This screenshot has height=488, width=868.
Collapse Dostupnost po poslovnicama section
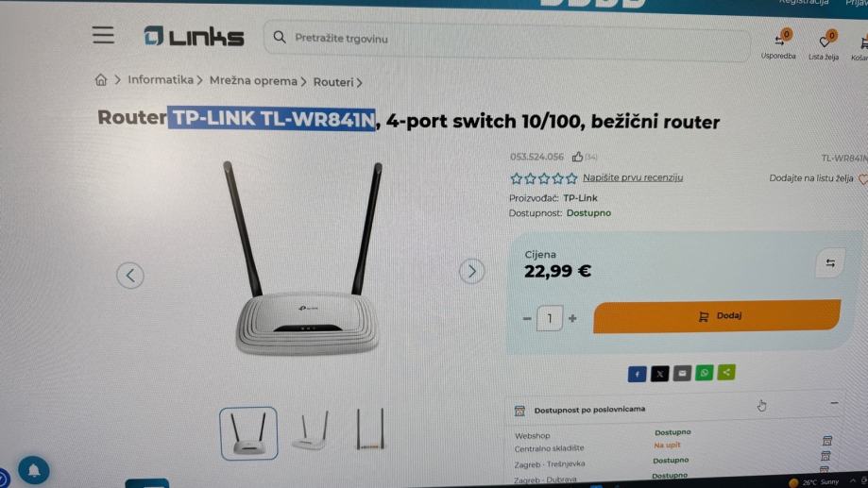(834, 403)
